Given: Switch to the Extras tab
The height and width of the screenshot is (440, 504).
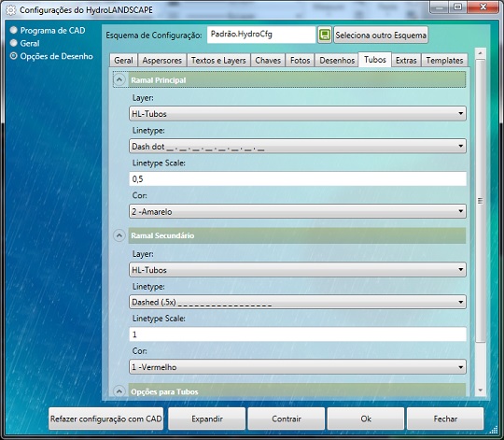Looking at the screenshot, I should pyautogui.click(x=406, y=60).
